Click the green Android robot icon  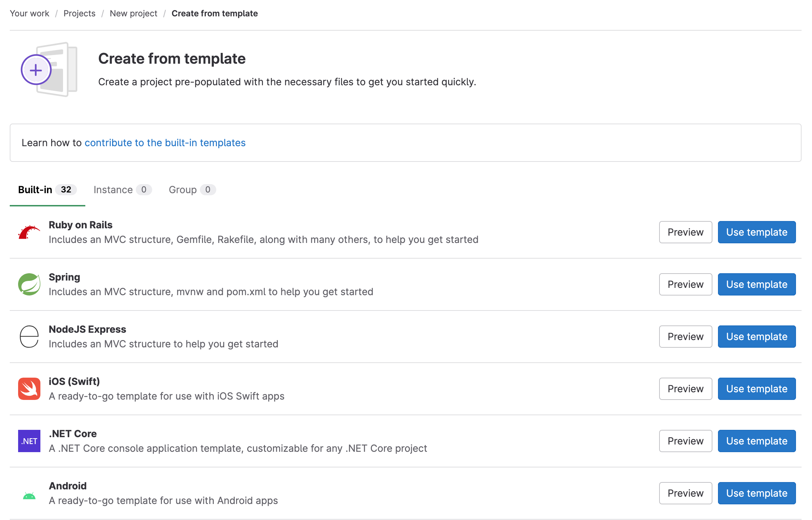29,495
